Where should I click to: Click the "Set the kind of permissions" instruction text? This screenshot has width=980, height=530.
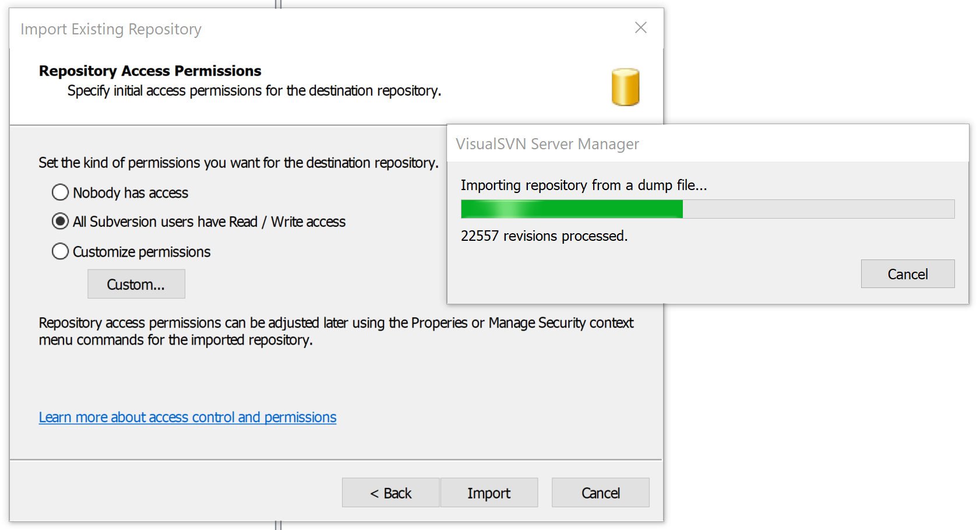(x=238, y=163)
